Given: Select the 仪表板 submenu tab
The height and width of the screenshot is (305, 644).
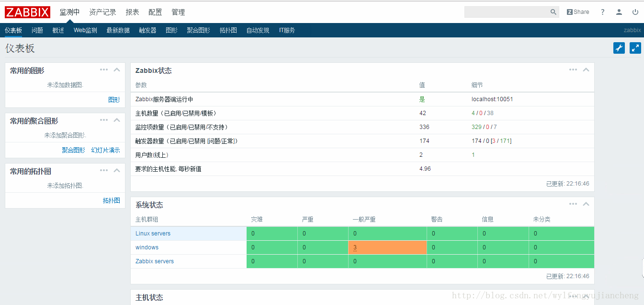Looking at the screenshot, I should [x=13, y=30].
